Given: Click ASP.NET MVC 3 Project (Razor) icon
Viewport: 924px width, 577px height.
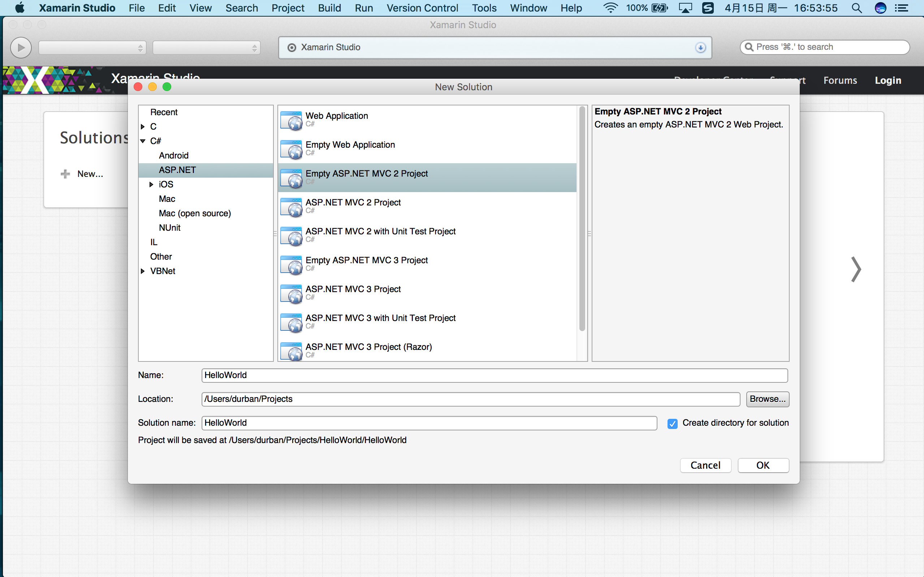Looking at the screenshot, I should pyautogui.click(x=291, y=351).
